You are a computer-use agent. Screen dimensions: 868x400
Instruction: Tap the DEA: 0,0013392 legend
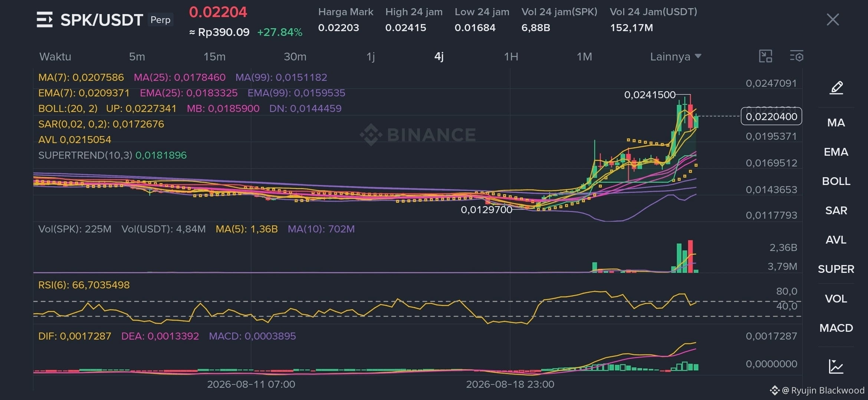pos(160,336)
